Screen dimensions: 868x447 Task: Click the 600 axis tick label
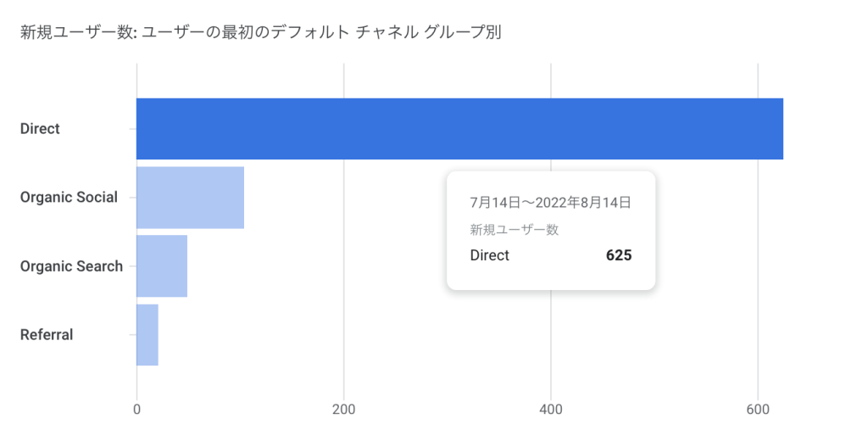pos(758,410)
